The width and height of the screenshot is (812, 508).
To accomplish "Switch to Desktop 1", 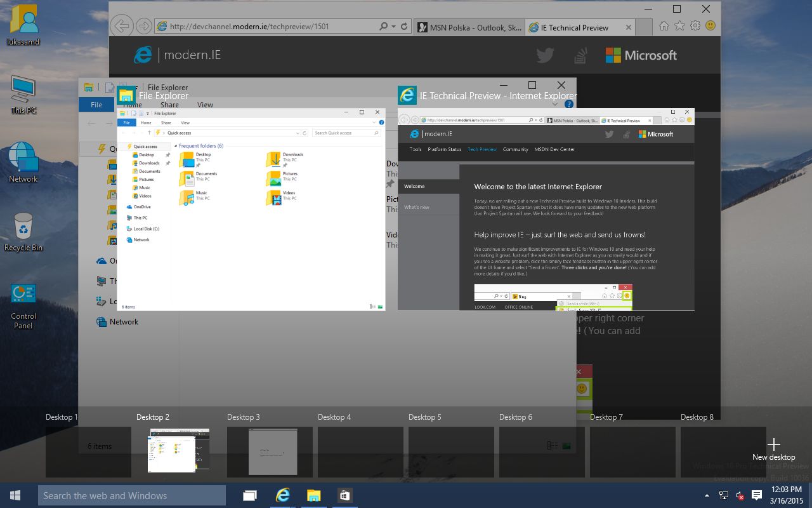I will (x=88, y=452).
